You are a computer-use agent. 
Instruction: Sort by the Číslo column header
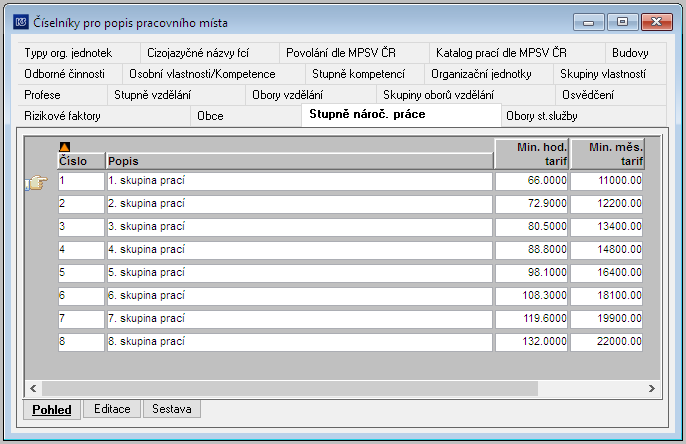tap(81, 161)
